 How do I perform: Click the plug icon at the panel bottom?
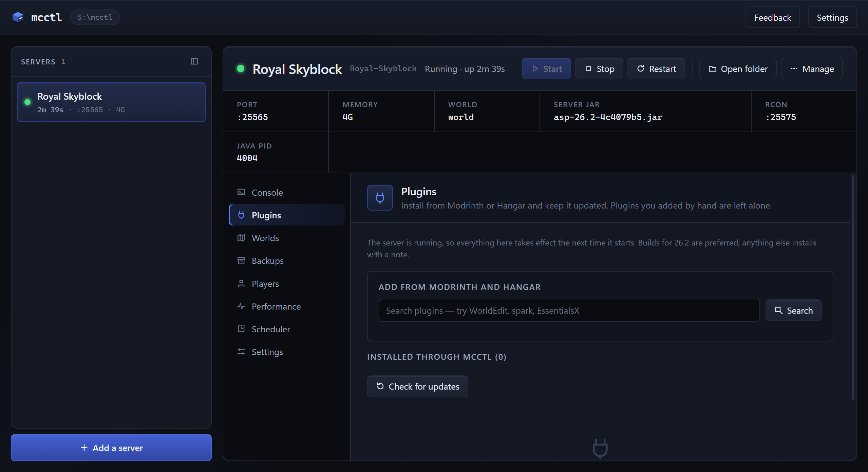click(x=600, y=449)
